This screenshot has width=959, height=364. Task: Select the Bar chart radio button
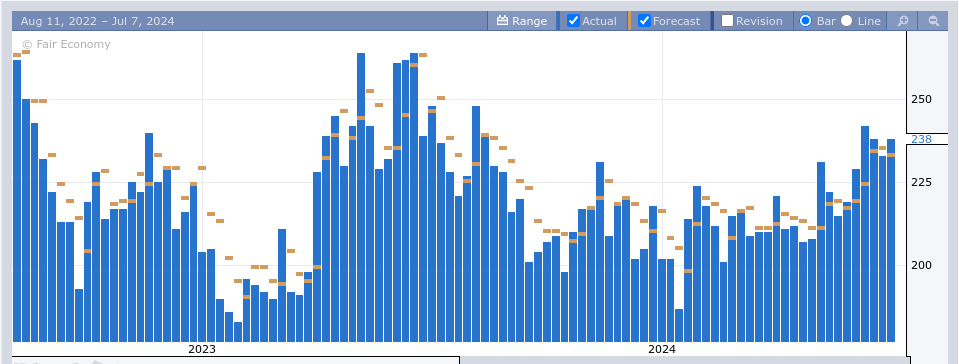pyautogui.click(x=805, y=21)
